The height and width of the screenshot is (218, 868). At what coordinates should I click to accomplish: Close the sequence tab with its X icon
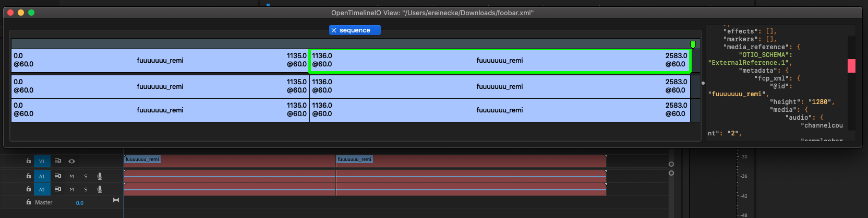click(334, 30)
